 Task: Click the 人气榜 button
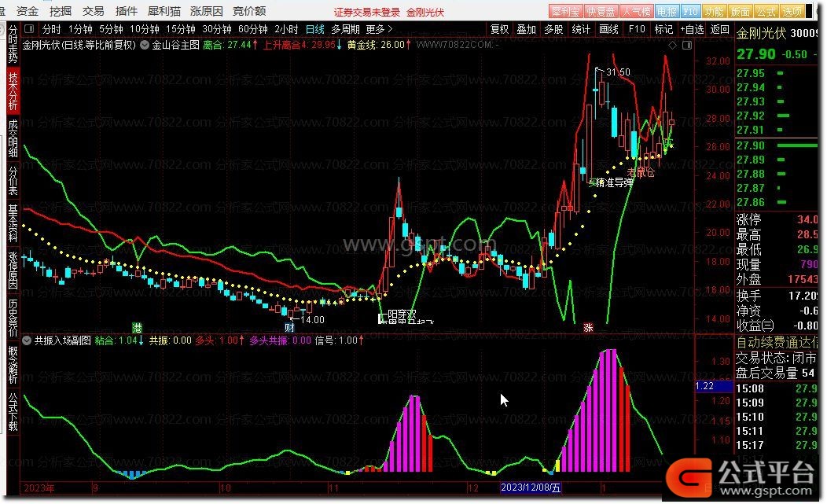click(636, 11)
